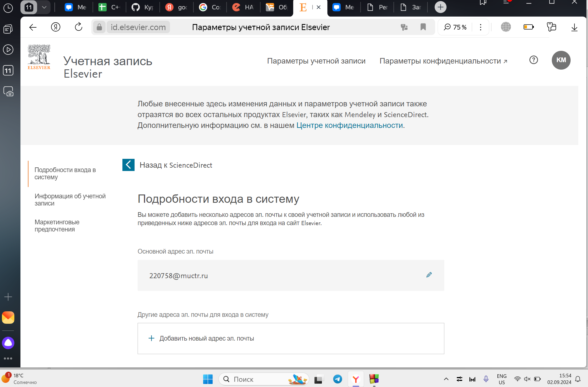Click the id.elsevier.com address bar
The width and height of the screenshot is (588, 387).
point(138,27)
